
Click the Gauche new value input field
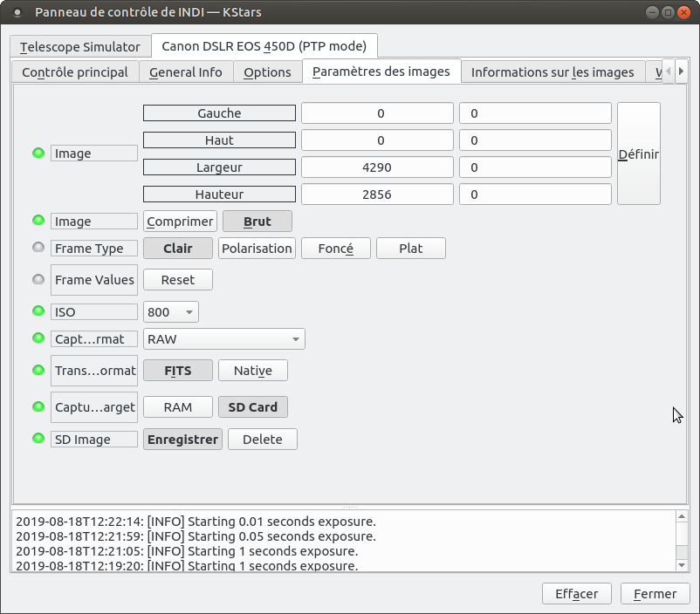[535, 113]
